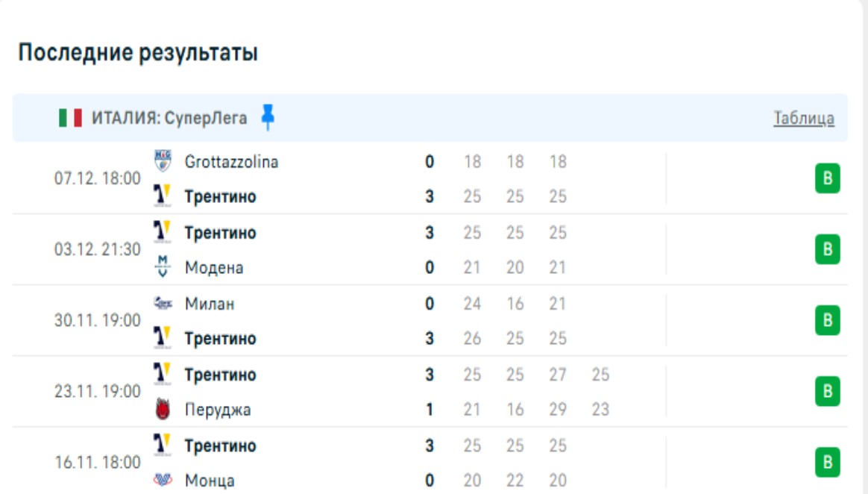Click win badge for Grottazzolina match
This screenshot has height=494, width=868.
827,179
